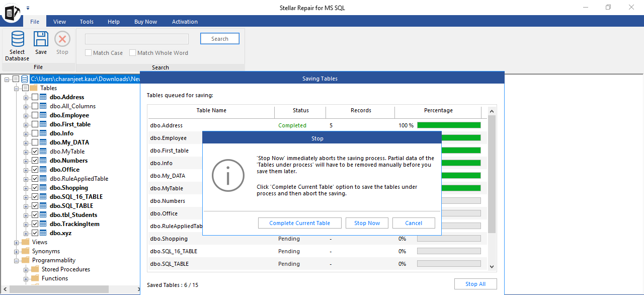Click table icon beside dbo.Office
644x295 pixels.
coord(43,170)
